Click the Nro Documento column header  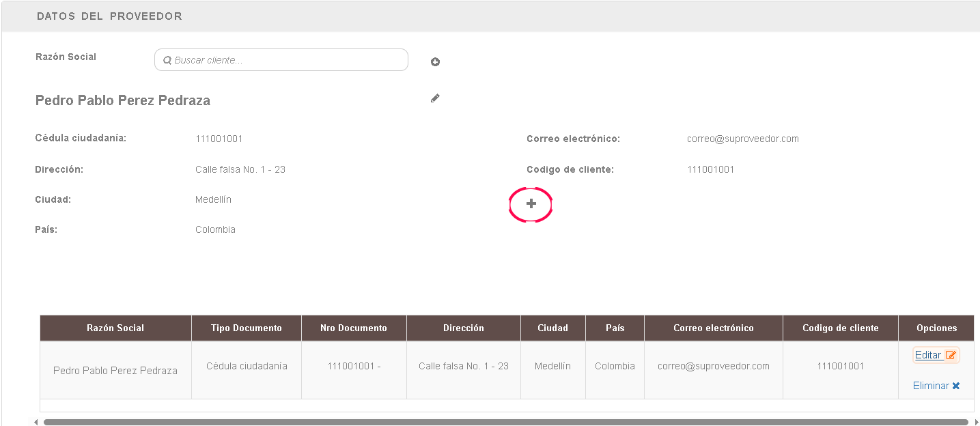pos(354,328)
